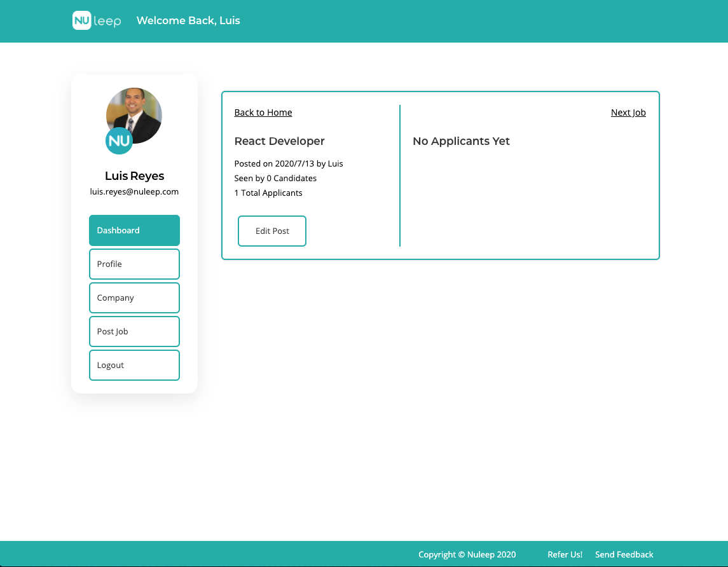The height and width of the screenshot is (567, 728).
Task: Click the Luis Reyes name heading
Action: click(x=134, y=176)
